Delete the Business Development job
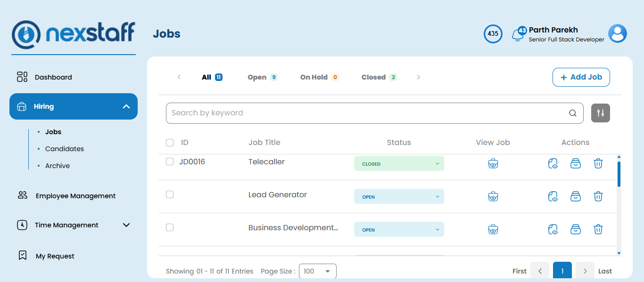This screenshot has height=282, width=644. (598, 229)
